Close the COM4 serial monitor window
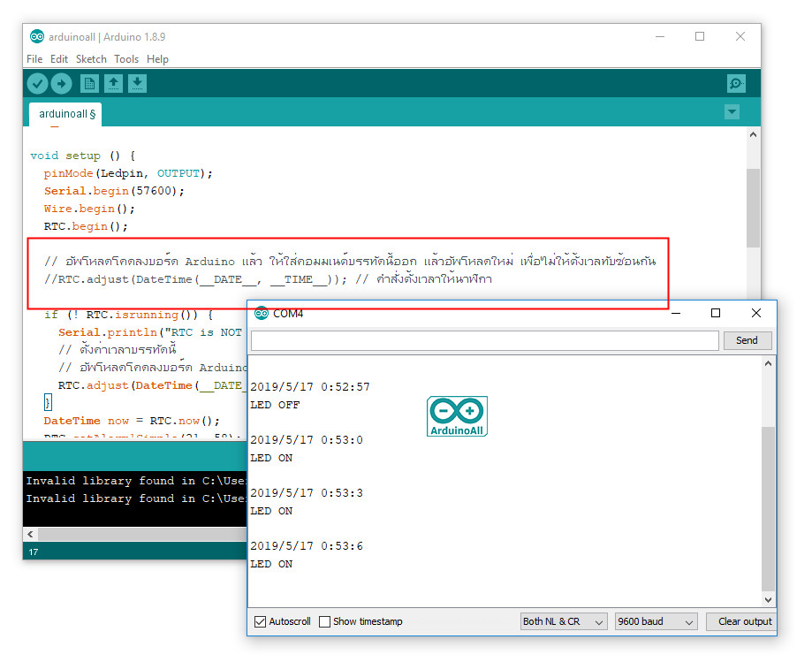This screenshot has width=812, height=662. [756, 313]
